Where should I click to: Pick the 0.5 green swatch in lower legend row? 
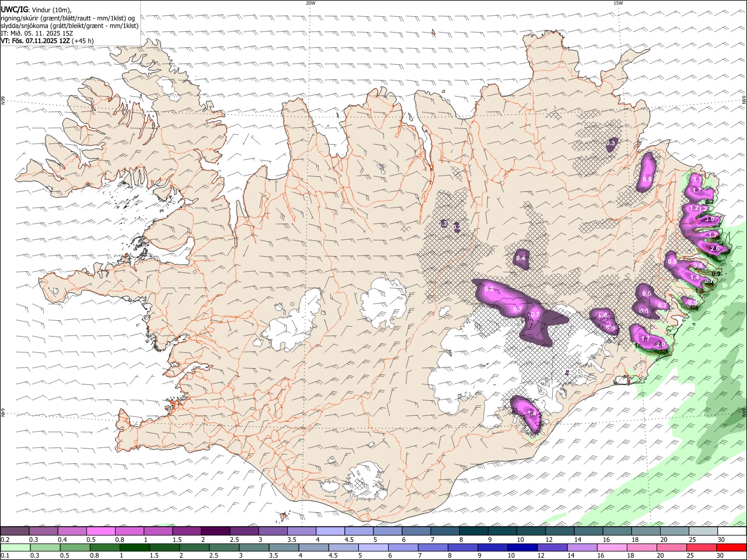click(75, 547)
